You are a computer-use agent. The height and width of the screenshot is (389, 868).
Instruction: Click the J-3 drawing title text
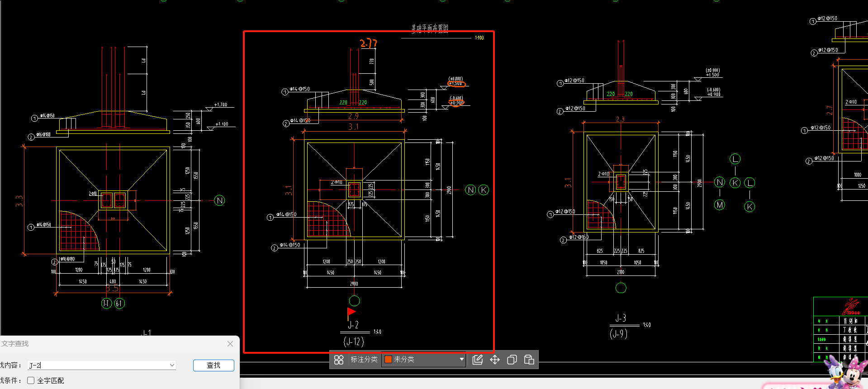621,318
